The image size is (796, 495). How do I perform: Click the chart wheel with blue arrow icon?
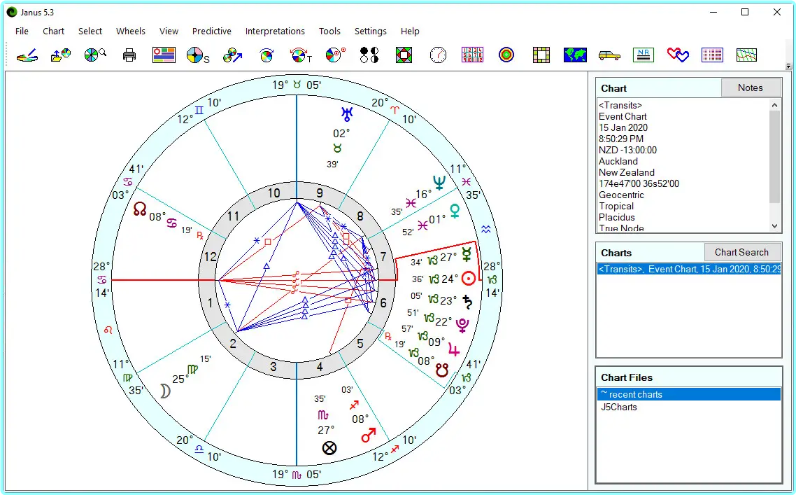232,54
